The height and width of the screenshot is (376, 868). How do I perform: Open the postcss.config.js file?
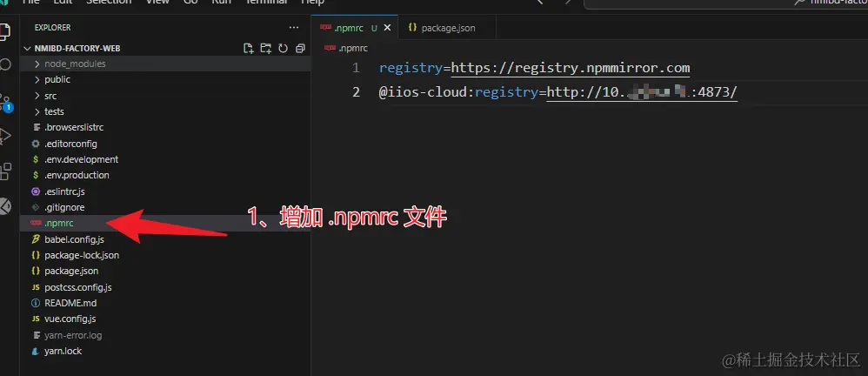pos(165,287)
